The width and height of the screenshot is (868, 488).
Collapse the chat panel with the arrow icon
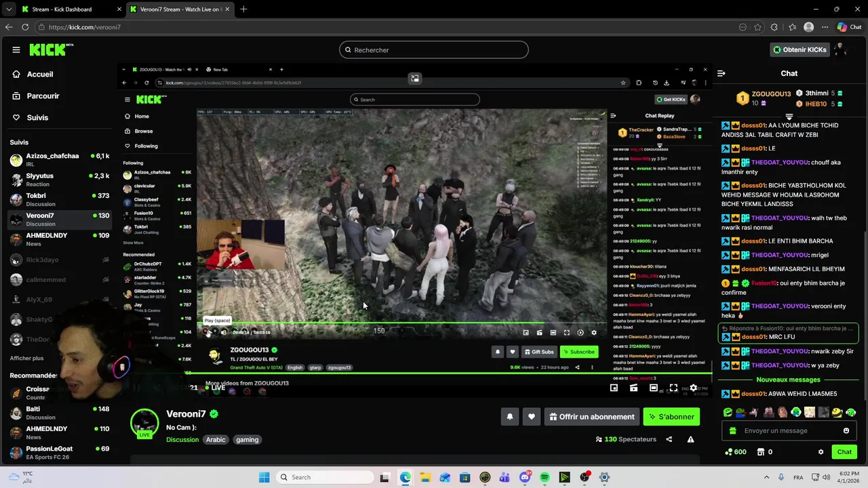tap(722, 73)
